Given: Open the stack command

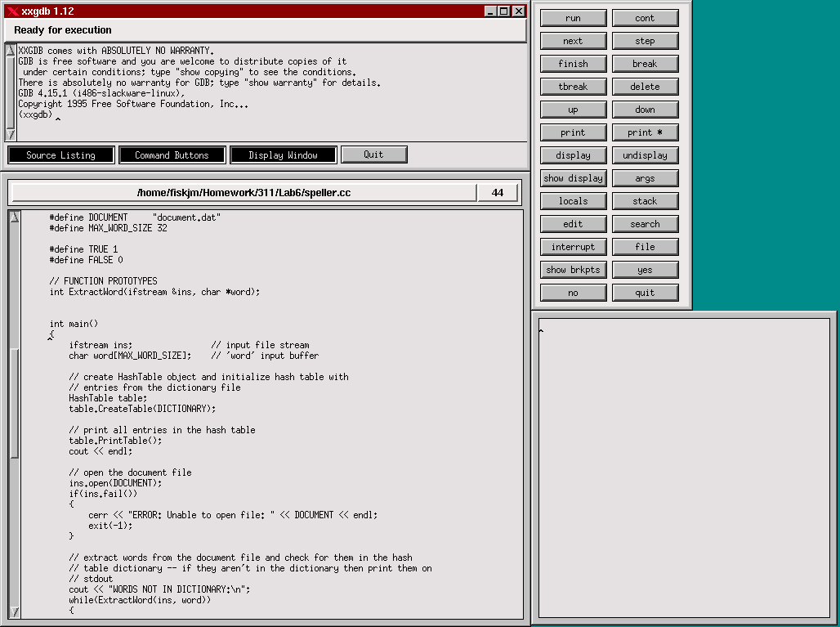Looking at the screenshot, I should (645, 201).
